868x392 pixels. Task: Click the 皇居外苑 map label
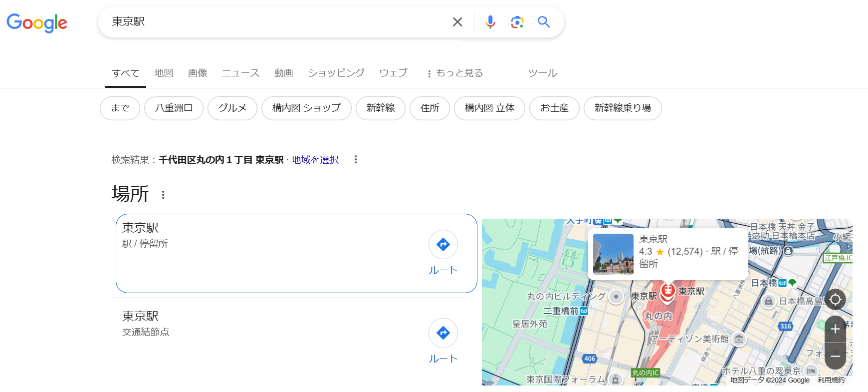[x=530, y=324]
